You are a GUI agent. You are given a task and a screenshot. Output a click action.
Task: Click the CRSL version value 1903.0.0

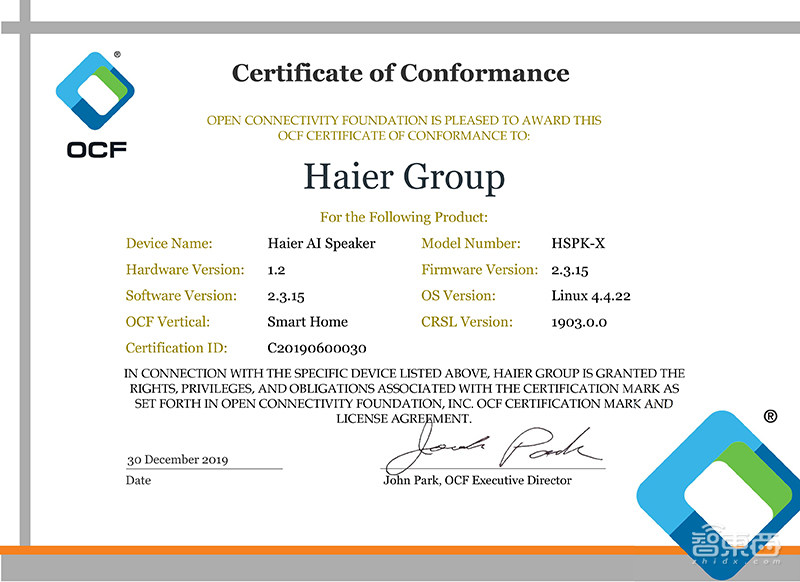[579, 322]
